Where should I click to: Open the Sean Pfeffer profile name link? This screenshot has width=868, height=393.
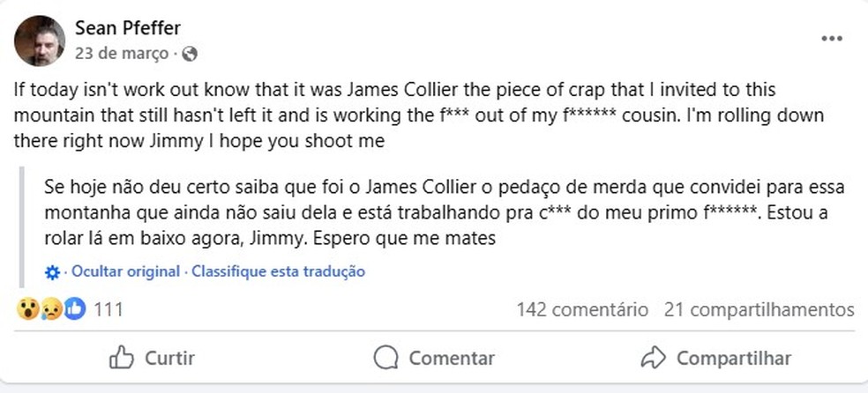point(128,28)
